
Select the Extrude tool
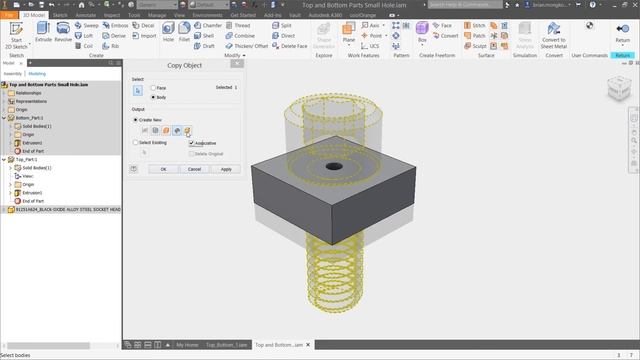pos(43,32)
